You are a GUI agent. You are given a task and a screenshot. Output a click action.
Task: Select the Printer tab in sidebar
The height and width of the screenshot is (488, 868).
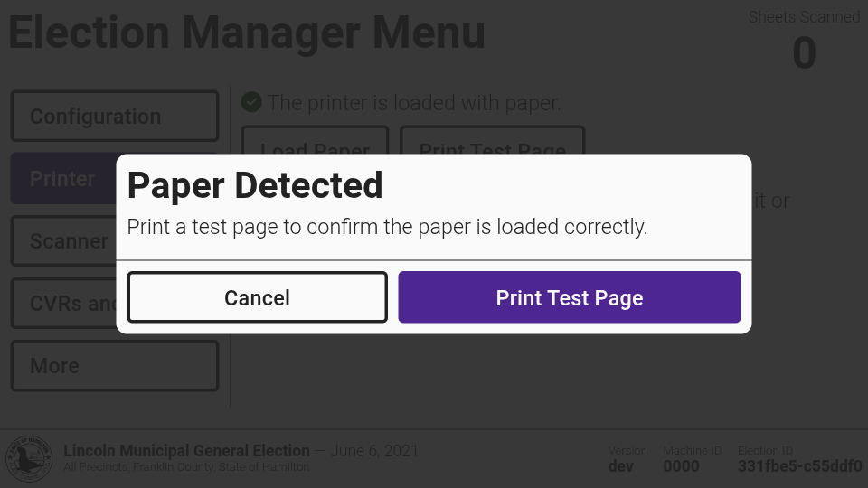(62, 179)
